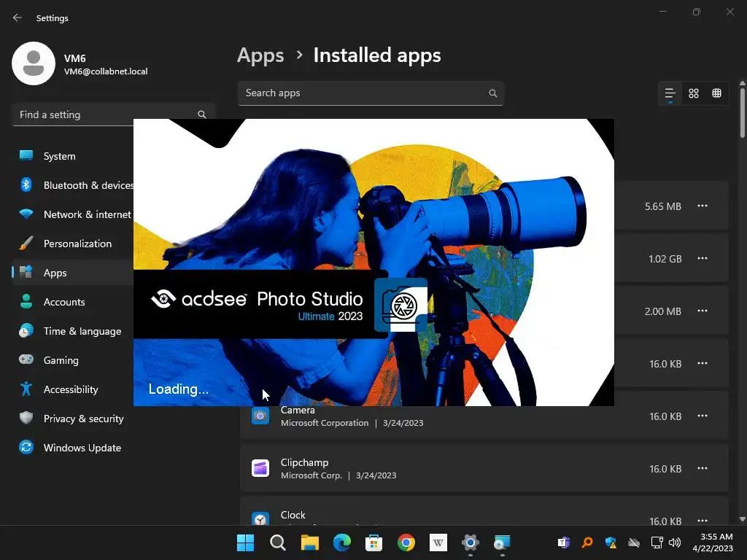Open options menu for the 5.65 MB app
This screenshot has width=747, height=560.
pos(703,206)
